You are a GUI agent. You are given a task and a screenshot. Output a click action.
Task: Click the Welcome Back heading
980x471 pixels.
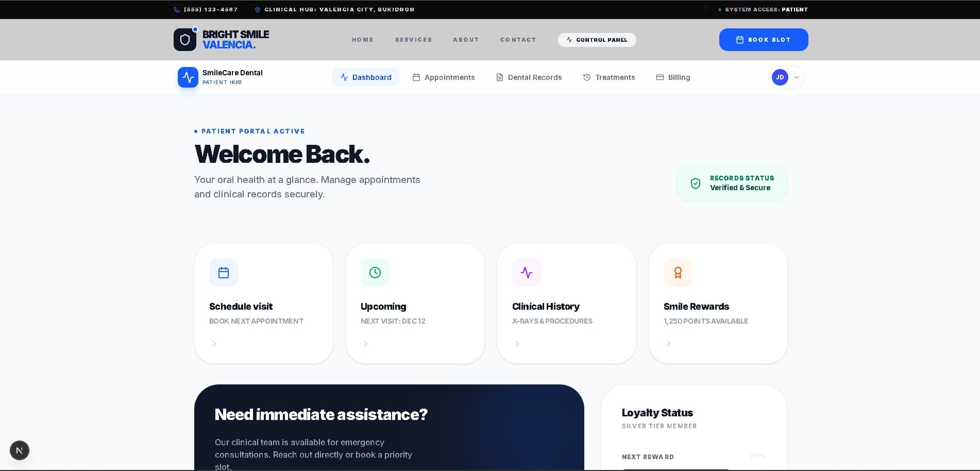(x=282, y=154)
